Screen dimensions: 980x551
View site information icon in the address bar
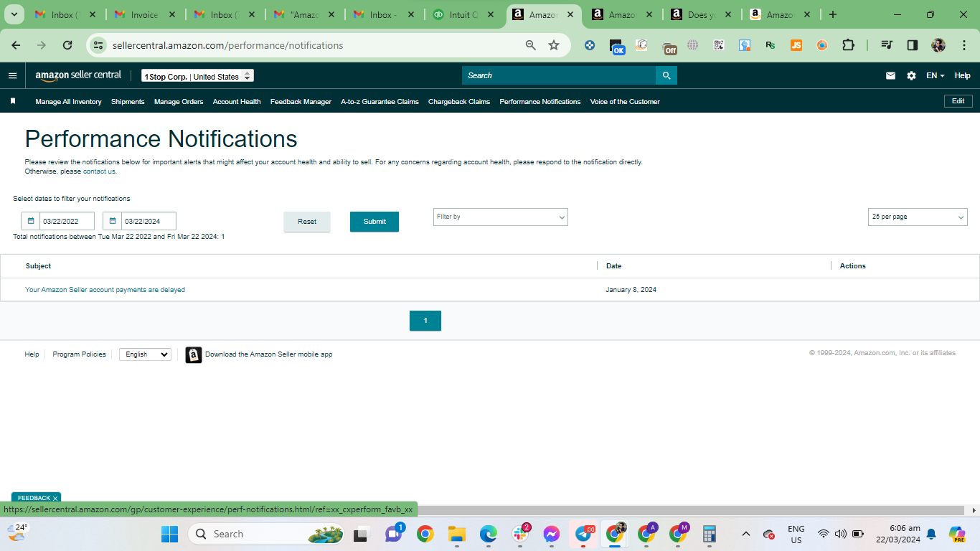pos(98,45)
